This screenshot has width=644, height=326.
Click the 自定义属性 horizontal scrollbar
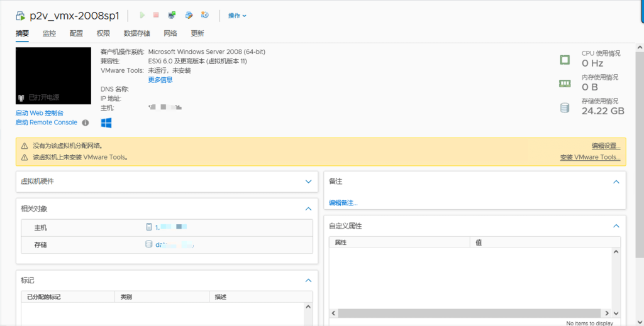(470, 313)
